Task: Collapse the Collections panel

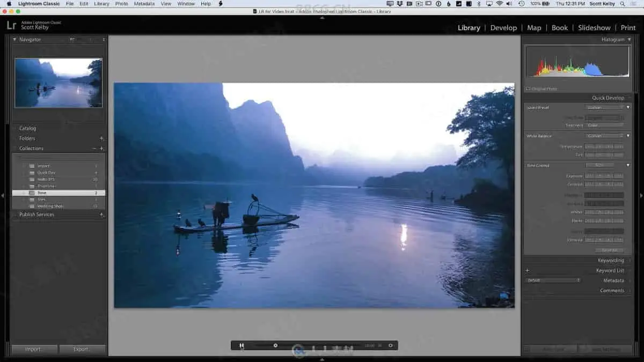Action: click(x=31, y=149)
